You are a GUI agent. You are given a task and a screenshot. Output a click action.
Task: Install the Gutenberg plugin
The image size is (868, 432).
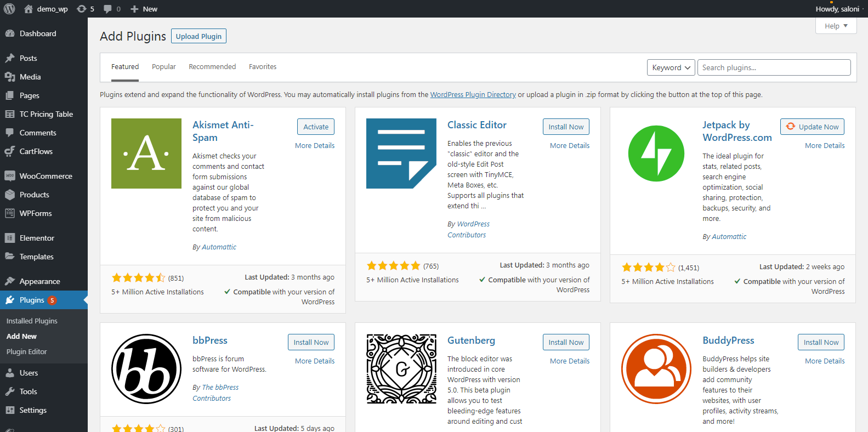566,342
